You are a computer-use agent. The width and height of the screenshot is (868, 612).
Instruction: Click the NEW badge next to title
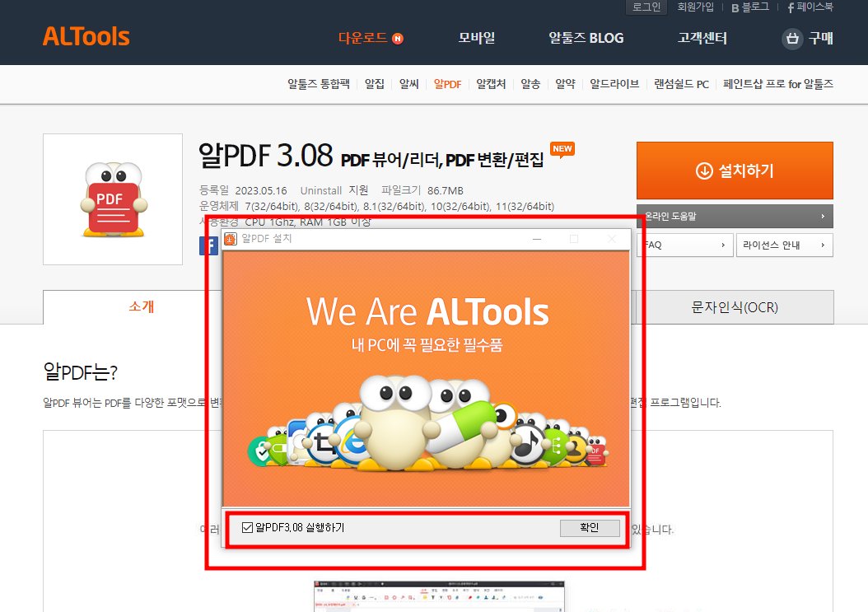coord(562,150)
